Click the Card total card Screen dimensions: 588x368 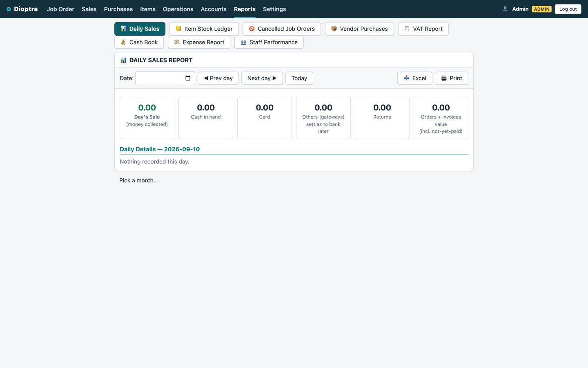point(265,118)
